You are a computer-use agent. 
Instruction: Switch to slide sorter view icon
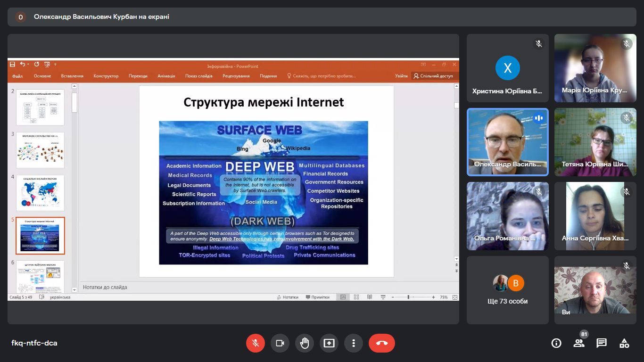click(x=356, y=297)
